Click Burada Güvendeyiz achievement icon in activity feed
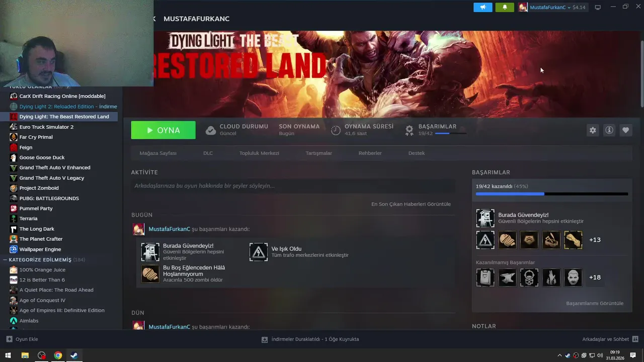Image resolution: width=644 pixels, height=362 pixels. tap(150, 252)
